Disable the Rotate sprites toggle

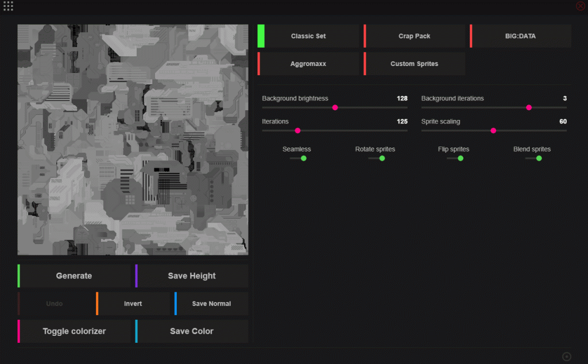376,158
